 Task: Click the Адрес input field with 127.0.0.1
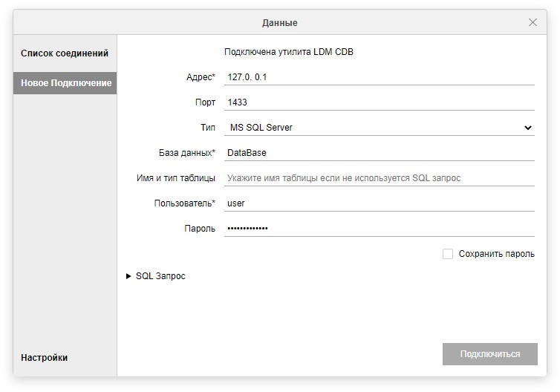click(x=379, y=76)
